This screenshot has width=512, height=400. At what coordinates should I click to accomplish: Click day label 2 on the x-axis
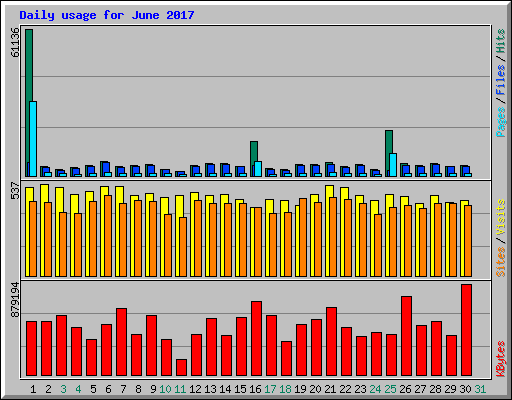coord(48,389)
